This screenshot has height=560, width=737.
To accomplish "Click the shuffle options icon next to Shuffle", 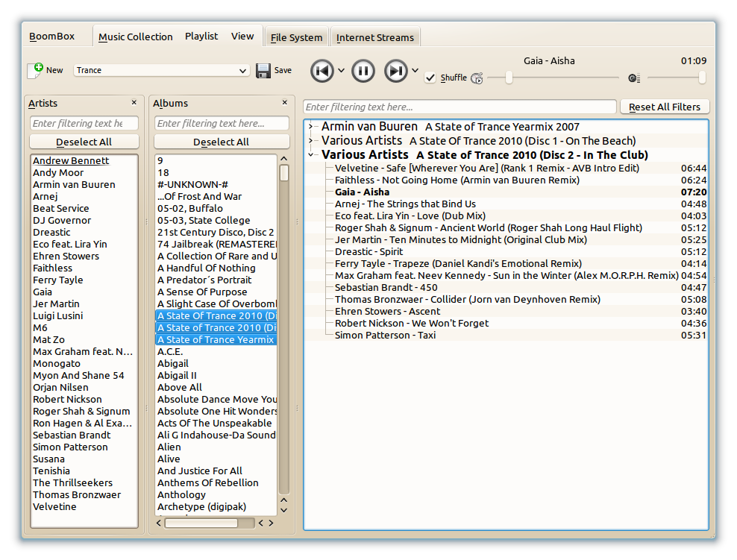I will 477,78.
